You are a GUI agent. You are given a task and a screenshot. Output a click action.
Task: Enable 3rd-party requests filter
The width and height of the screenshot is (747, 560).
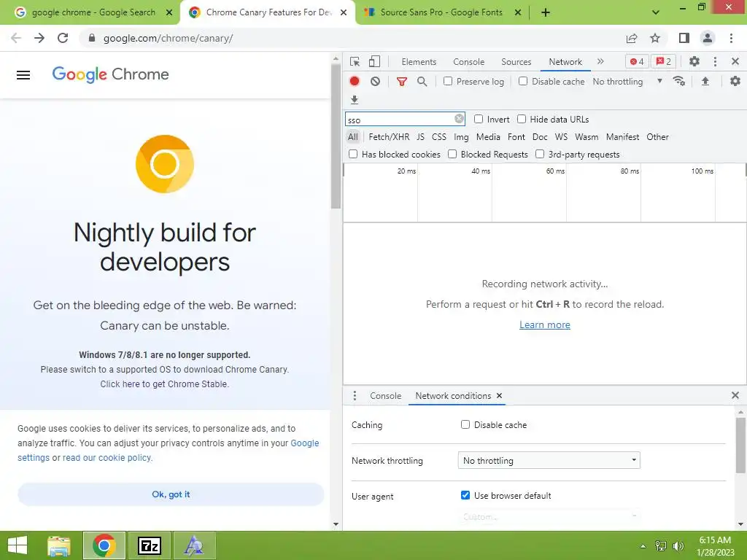tap(540, 154)
